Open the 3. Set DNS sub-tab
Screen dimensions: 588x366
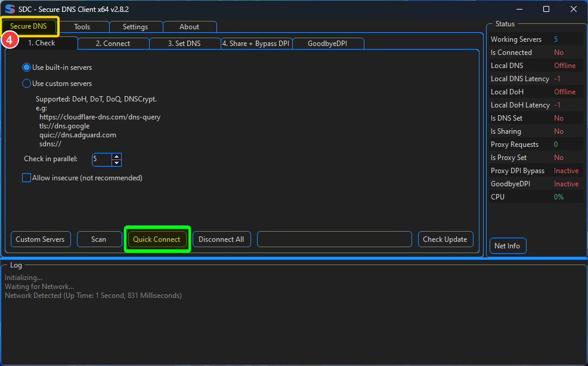pyautogui.click(x=184, y=44)
